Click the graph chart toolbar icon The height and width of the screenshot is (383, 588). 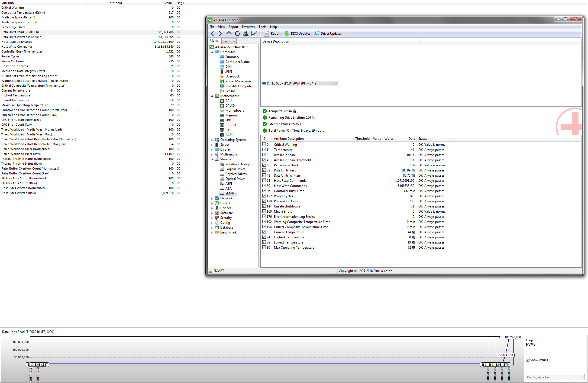pyautogui.click(x=254, y=34)
